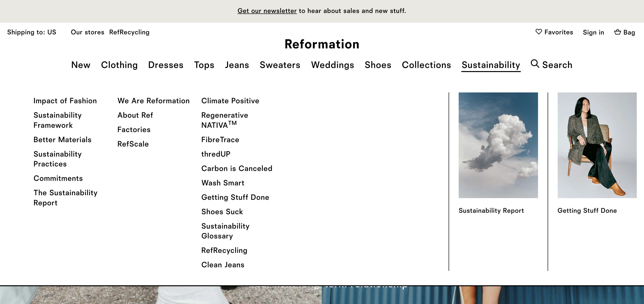Click the Favorites heart icon
The image size is (644, 304).
[x=539, y=32]
